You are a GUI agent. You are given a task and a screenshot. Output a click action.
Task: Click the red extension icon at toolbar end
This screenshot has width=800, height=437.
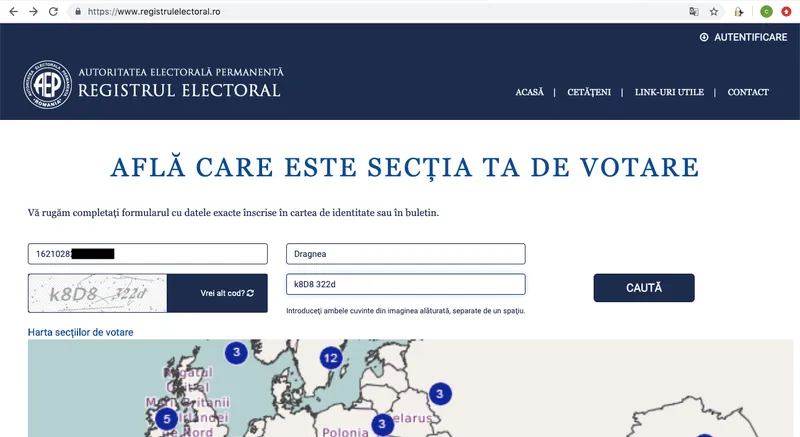coord(786,11)
